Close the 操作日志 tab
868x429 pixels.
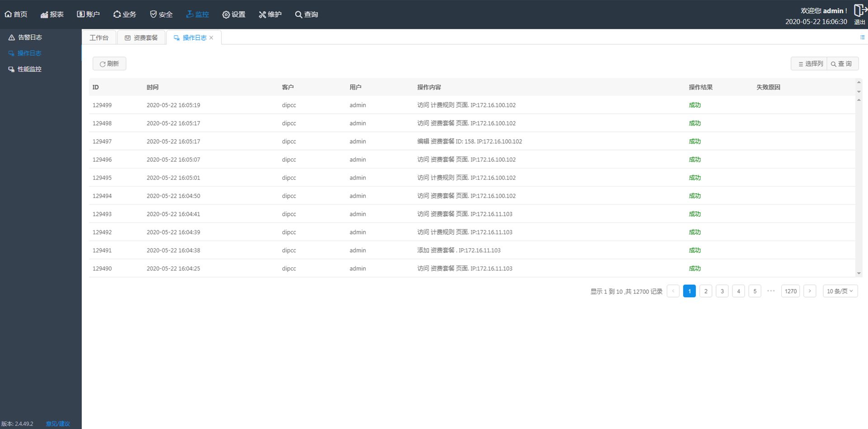[211, 38]
